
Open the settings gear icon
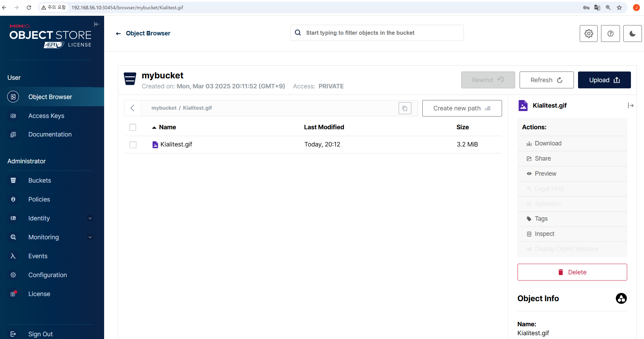pos(589,33)
